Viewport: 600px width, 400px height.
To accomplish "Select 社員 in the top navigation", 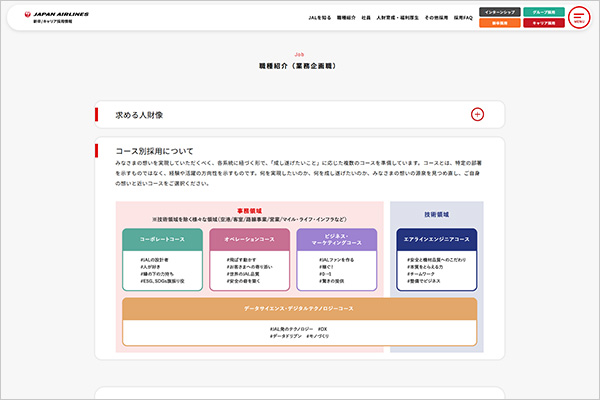I will tap(367, 18).
